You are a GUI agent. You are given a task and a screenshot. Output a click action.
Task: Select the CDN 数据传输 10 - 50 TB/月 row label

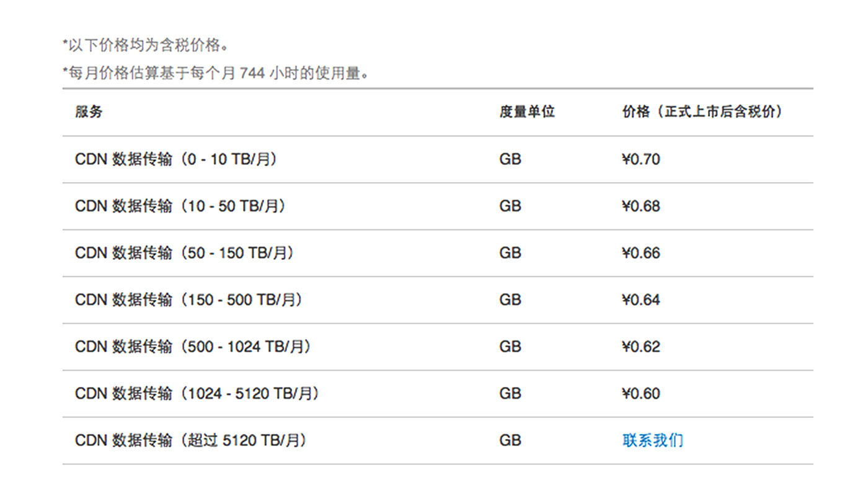point(180,206)
